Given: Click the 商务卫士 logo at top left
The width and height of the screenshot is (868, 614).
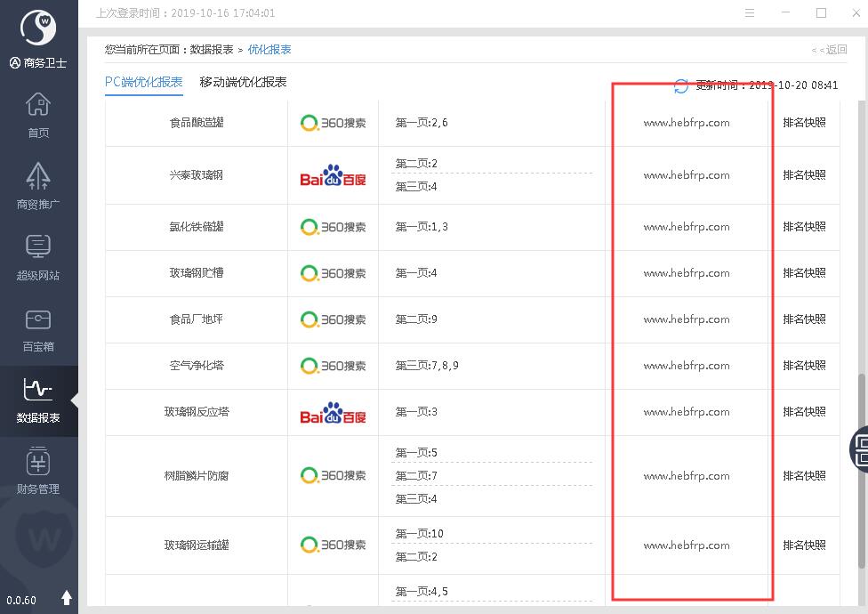Looking at the screenshot, I should pos(38,29).
